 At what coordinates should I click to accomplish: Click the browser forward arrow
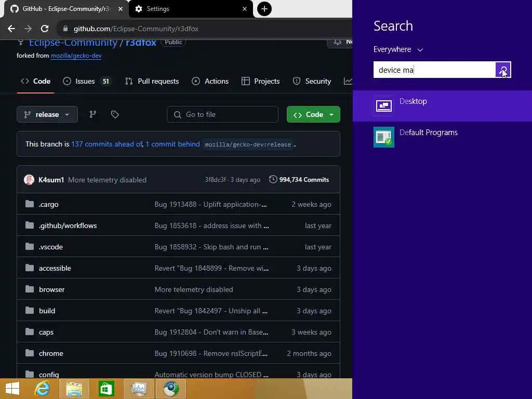(x=28, y=29)
